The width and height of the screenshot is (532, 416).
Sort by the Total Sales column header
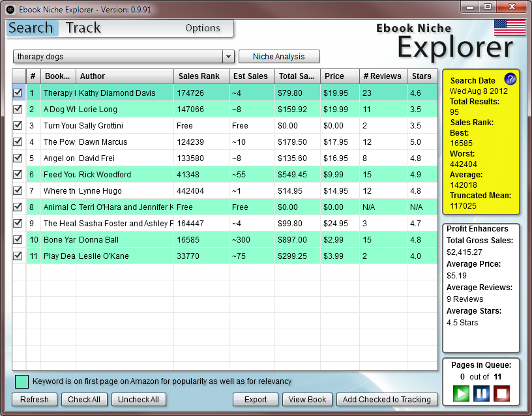coord(297,76)
